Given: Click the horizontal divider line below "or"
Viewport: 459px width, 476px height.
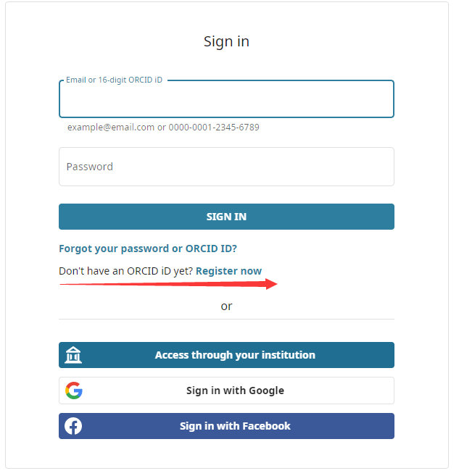Looking at the screenshot, I should click(226, 319).
